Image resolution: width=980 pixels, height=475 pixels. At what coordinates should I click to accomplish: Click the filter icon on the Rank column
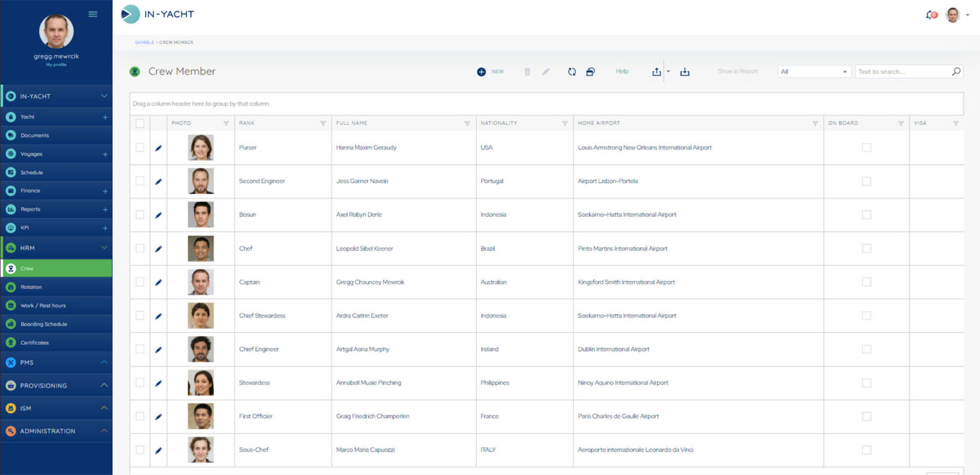click(323, 124)
